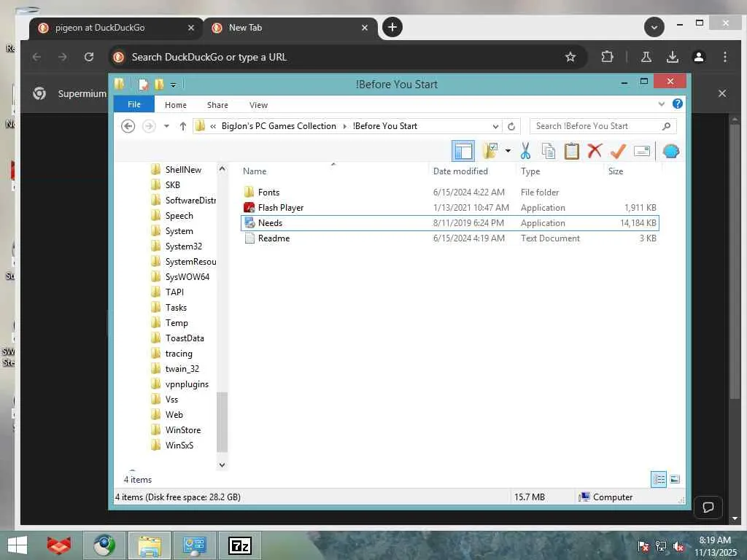Go forward in Explorer navigation
This screenshot has width=747, height=560.
pos(149,126)
